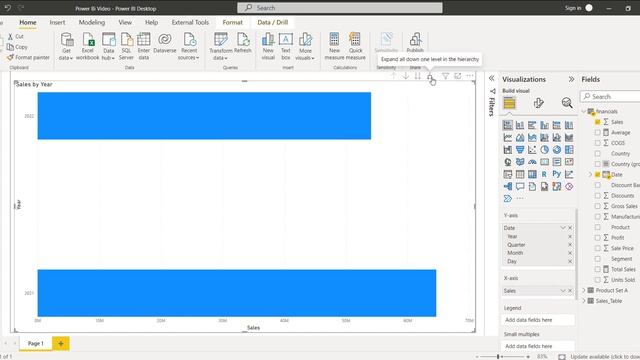Adjust the zoom slider

tap(498, 357)
